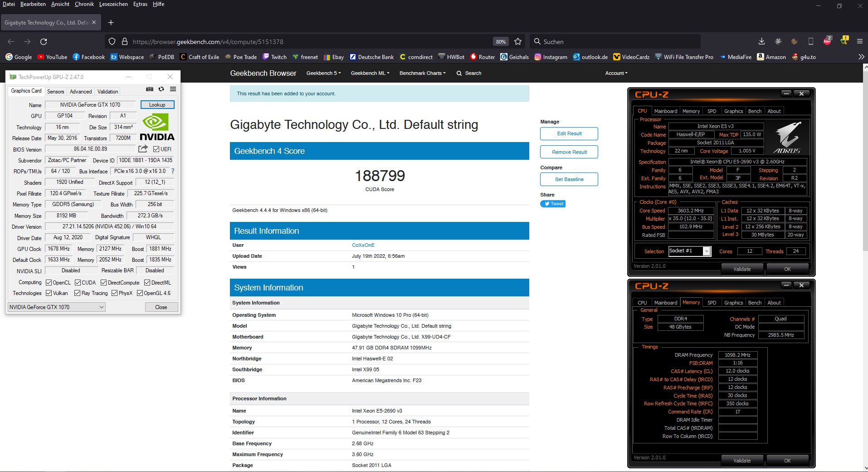Expand the Geekbench 5 menu
The height and width of the screenshot is (472, 868).
pos(323,73)
